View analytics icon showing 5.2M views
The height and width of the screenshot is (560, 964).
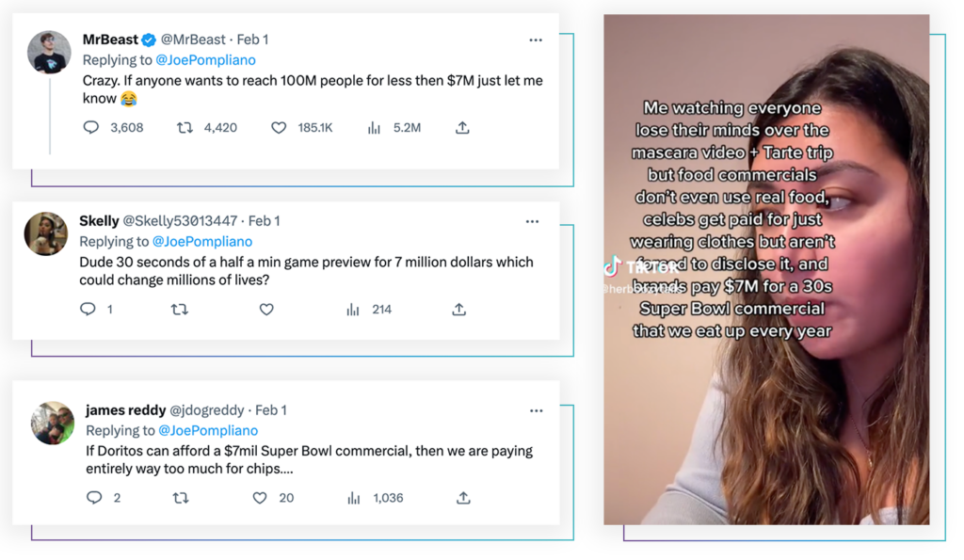point(374,128)
